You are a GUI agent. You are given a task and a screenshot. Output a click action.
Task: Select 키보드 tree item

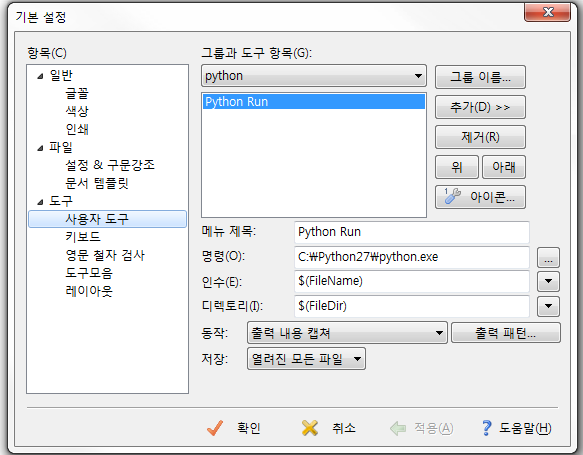point(83,237)
